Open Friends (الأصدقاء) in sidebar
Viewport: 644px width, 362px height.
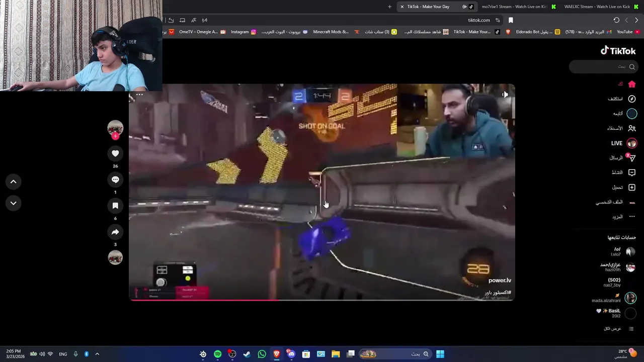point(621,128)
